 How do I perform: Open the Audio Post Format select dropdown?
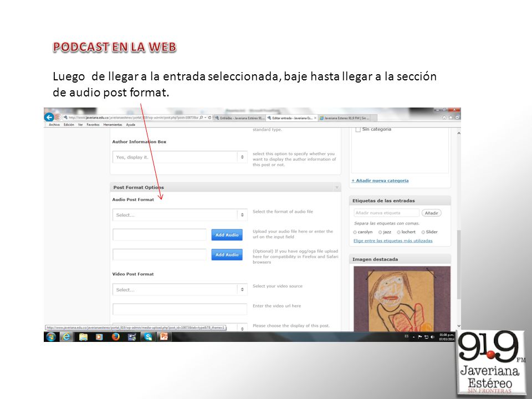(x=180, y=215)
